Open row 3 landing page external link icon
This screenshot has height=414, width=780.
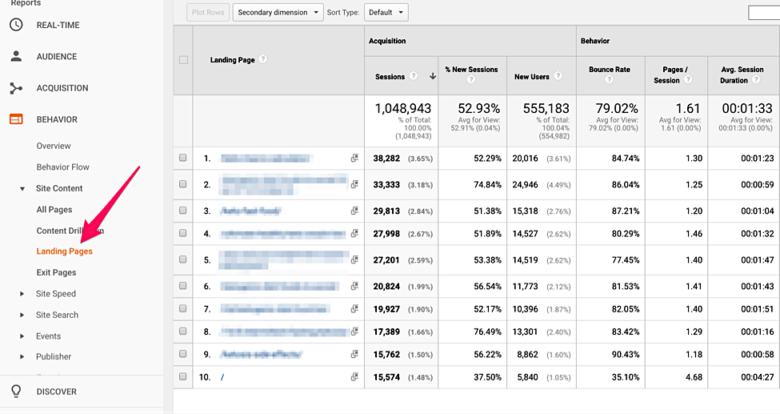354,210
